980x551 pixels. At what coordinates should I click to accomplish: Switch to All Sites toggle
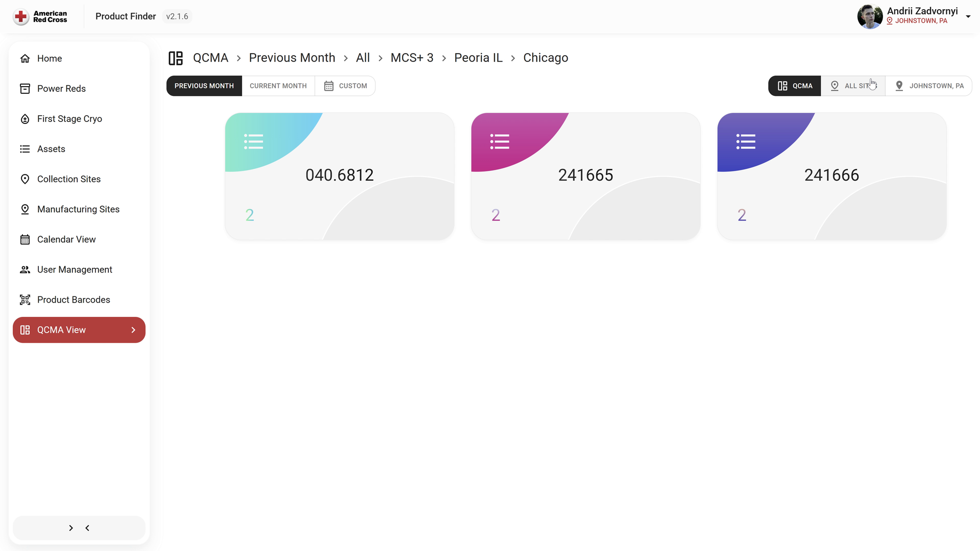click(853, 86)
